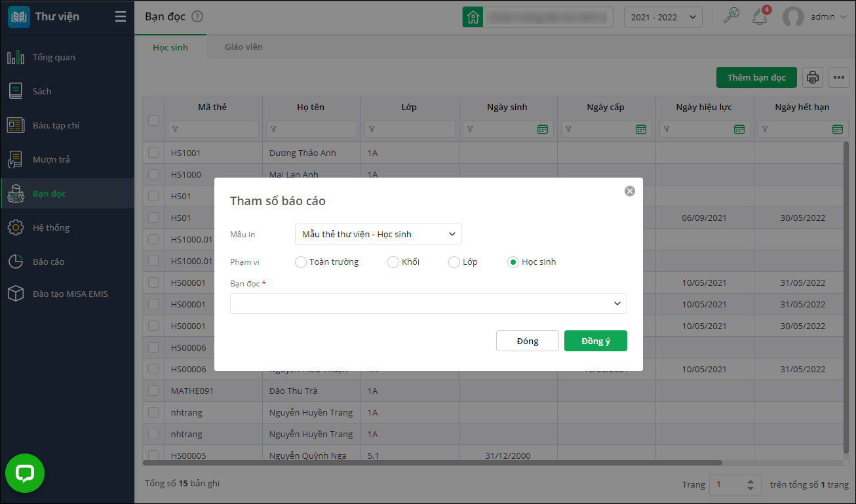Close the Tham số báo cáo dialog
Viewport: 856px width, 504px height.
[x=630, y=191]
